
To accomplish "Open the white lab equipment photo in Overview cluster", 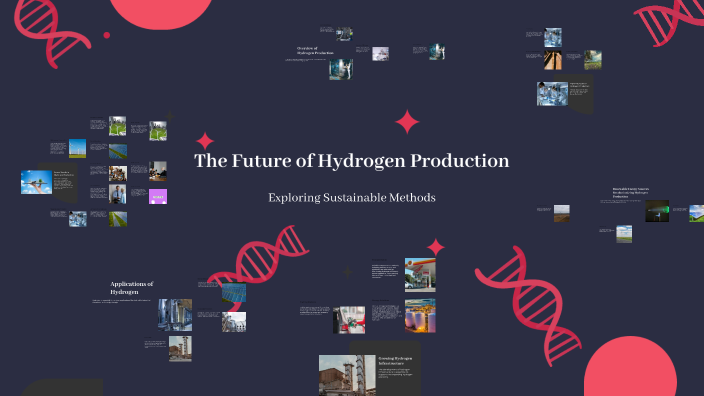I will (x=380, y=54).
